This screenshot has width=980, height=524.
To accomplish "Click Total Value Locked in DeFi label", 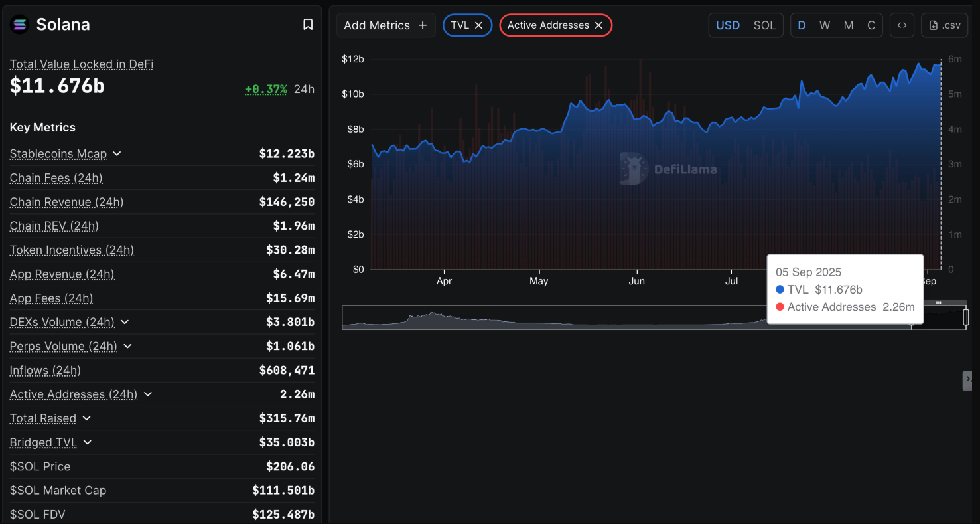I will click(82, 64).
